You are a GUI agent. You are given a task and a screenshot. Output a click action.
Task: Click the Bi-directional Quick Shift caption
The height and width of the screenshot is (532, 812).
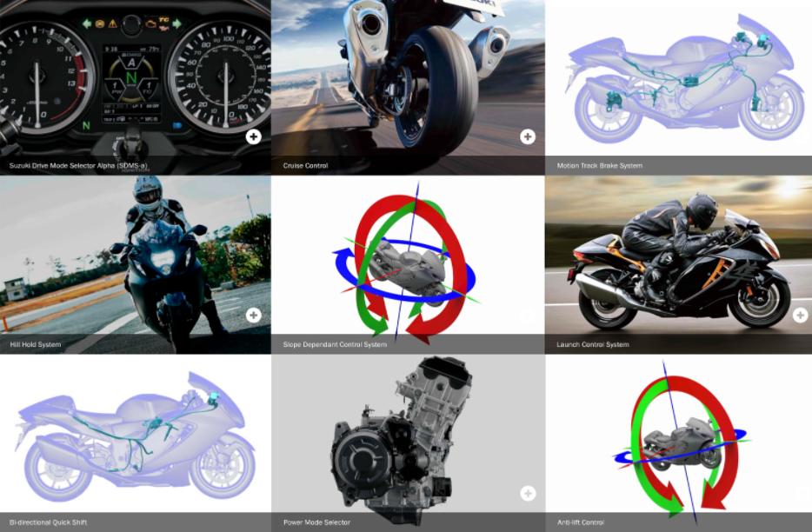(x=48, y=522)
